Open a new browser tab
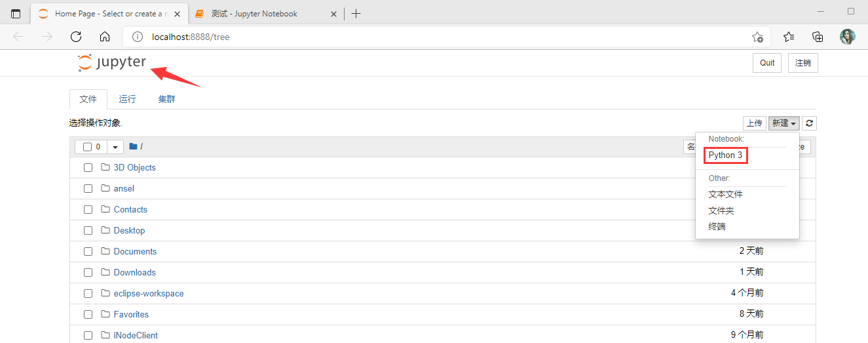 356,14
